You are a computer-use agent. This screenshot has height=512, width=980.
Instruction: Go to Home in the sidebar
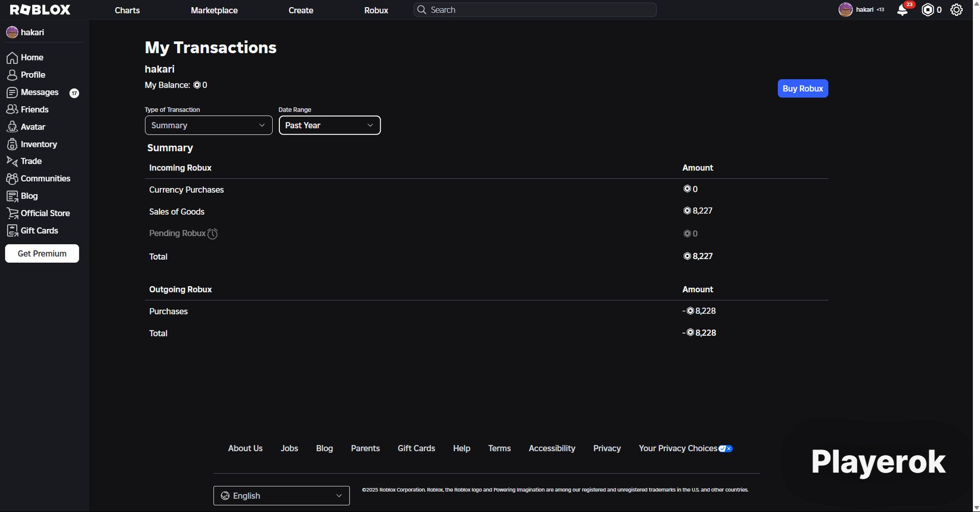point(32,58)
